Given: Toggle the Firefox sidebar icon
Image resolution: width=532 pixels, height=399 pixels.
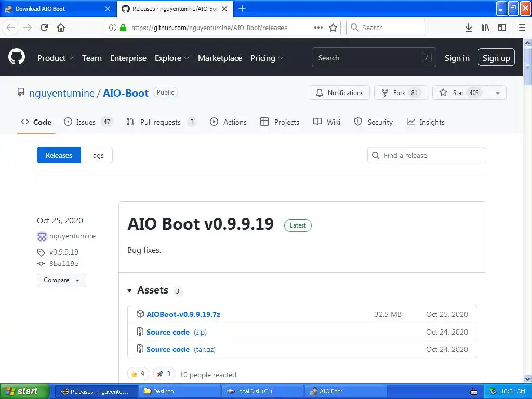Looking at the screenshot, I should coord(502,28).
